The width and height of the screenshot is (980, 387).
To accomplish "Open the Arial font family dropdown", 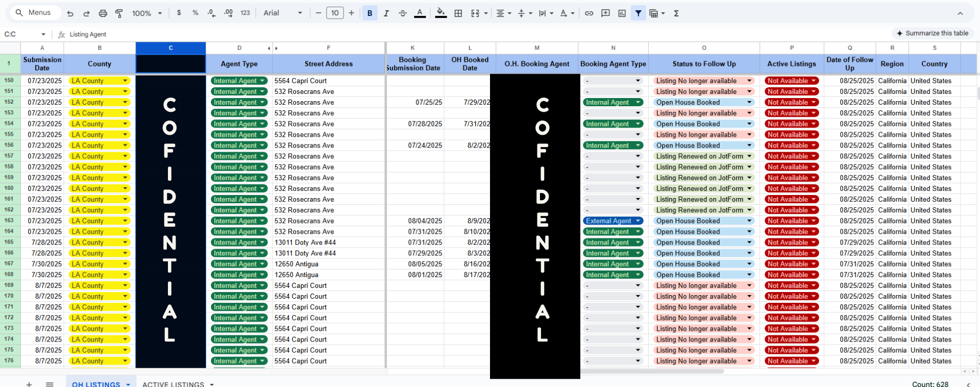I will tap(282, 13).
